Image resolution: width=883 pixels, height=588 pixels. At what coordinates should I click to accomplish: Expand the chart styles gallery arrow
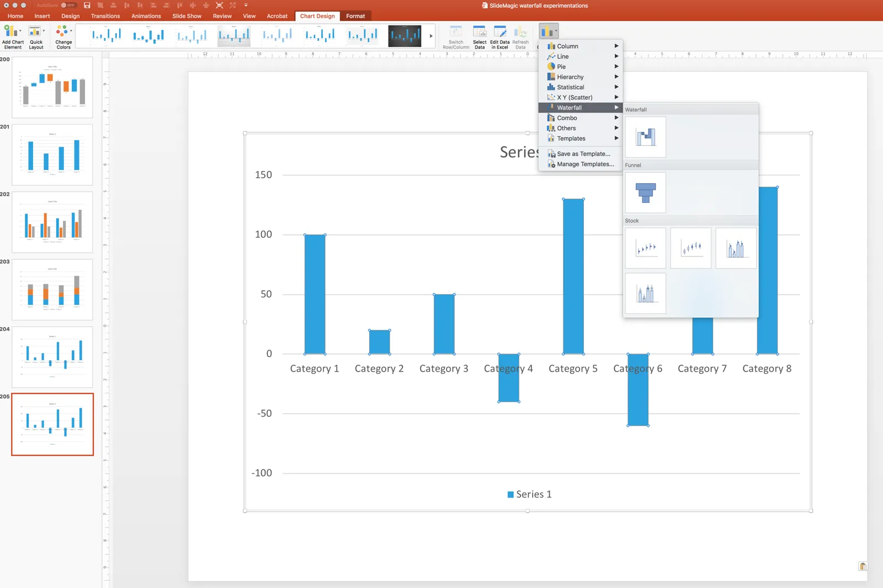(x=431, y=36)
